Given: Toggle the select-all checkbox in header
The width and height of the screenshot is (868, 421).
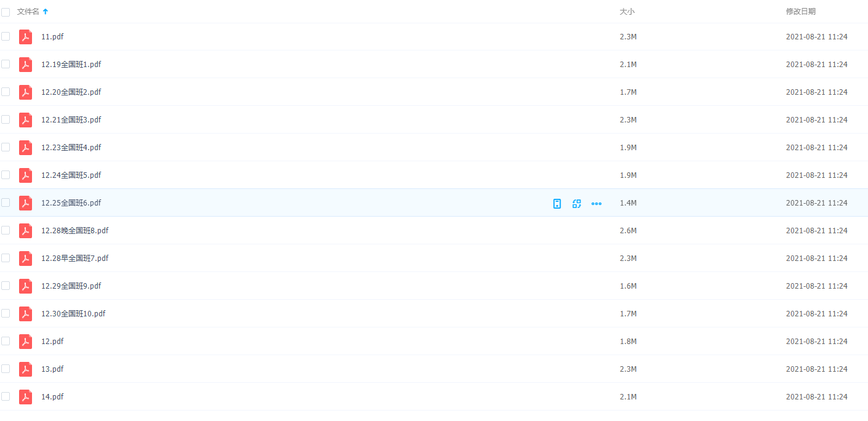Looking at the screenshot, I should [x=6, y=12].
